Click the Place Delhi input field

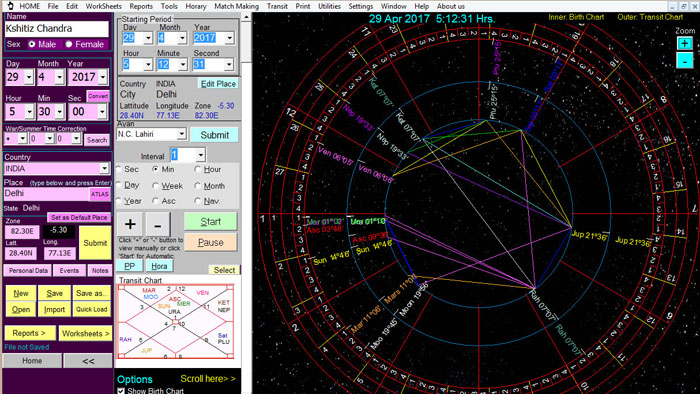pyautogui.click(x=46, y=194)
